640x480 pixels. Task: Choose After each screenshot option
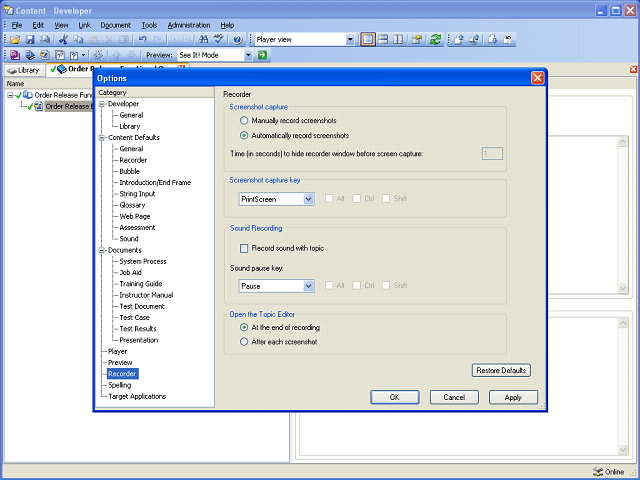[x=244, y=342]
